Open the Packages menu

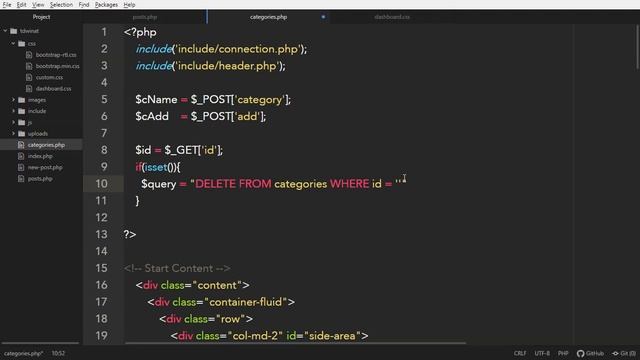(106, 4)
